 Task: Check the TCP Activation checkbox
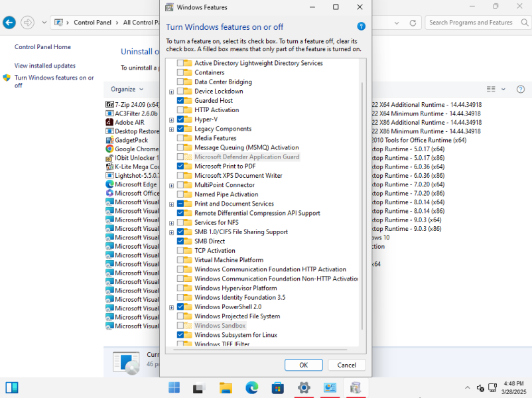(180, 250)
